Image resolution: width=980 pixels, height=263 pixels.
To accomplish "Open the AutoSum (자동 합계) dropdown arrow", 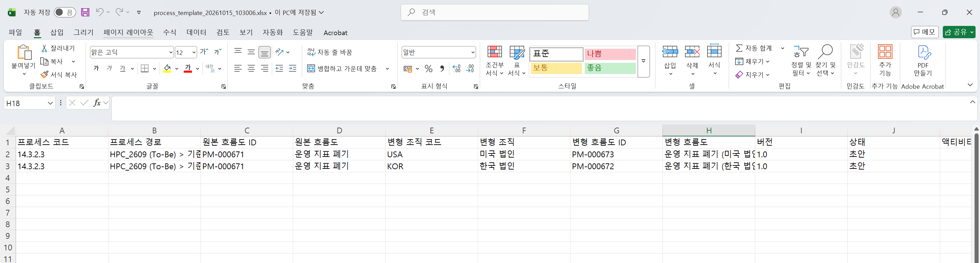I will coord(783,48).
